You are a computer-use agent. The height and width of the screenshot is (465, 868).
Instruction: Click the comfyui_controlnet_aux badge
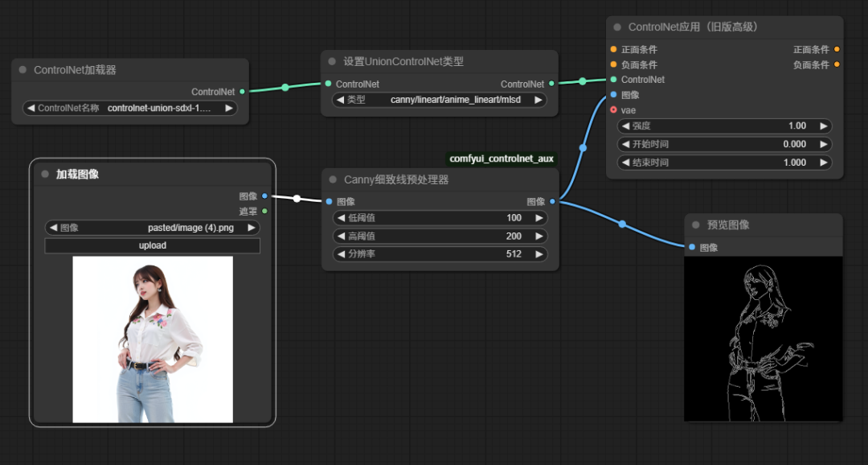coord(502,159)
